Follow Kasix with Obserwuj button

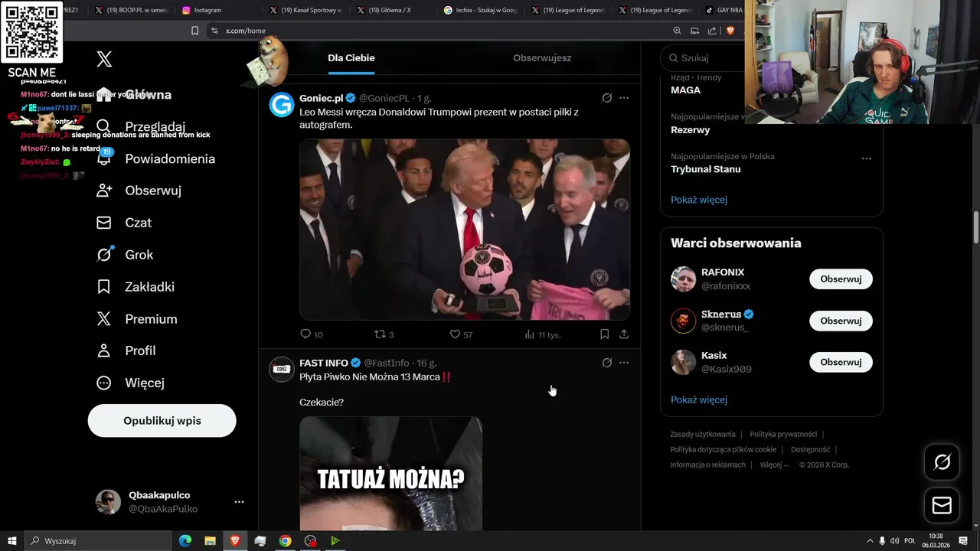point(841,362)
